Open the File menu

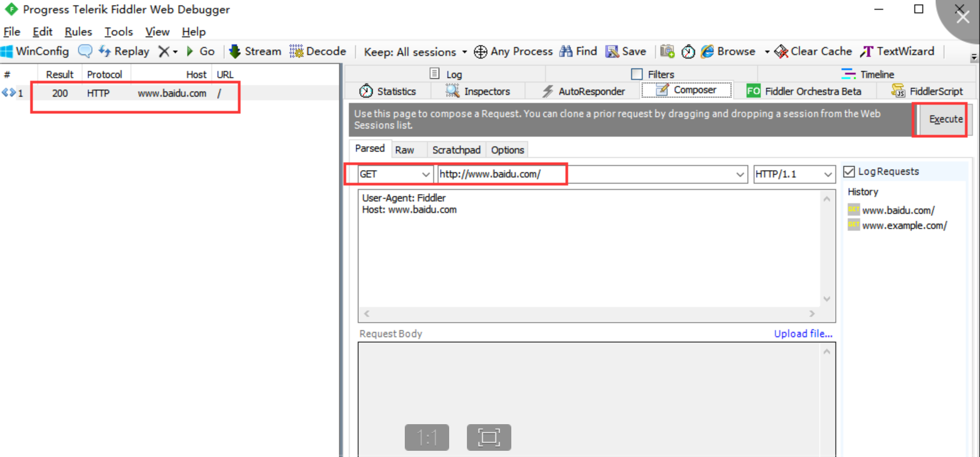(12, 32)
